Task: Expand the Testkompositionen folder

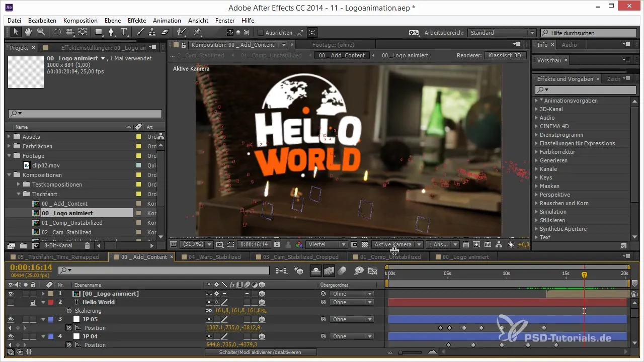Action: pyautogui.click(x=19, y=185)
